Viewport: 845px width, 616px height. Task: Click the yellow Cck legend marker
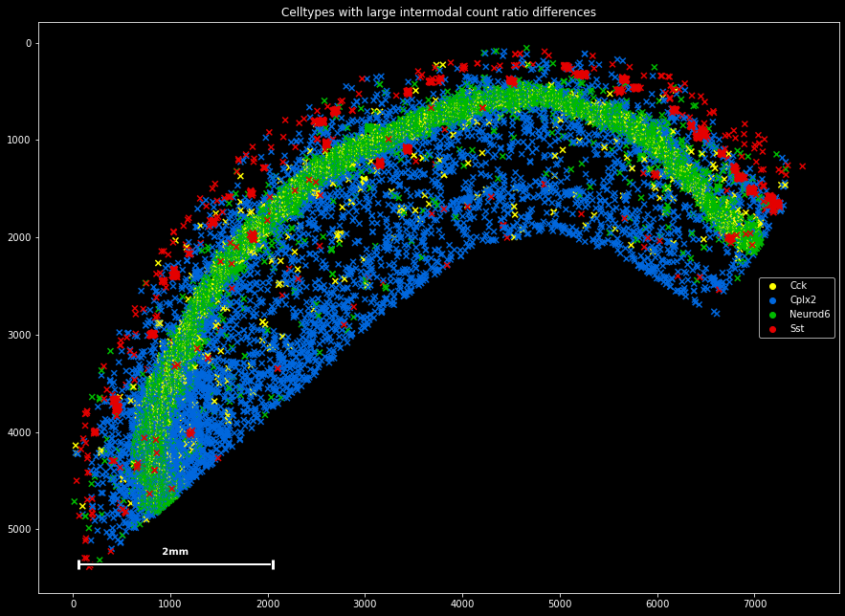pyautogui.click(x=772, y=286)
